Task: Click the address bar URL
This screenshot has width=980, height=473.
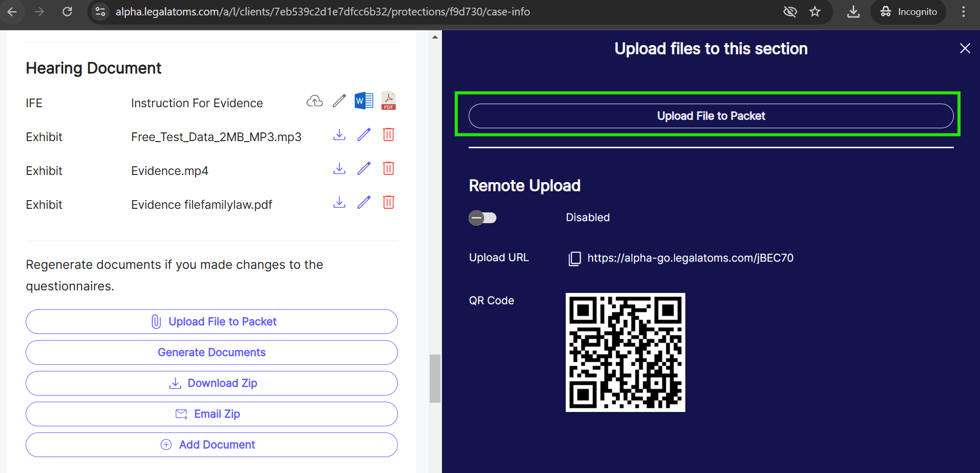Action: point(322,12)
